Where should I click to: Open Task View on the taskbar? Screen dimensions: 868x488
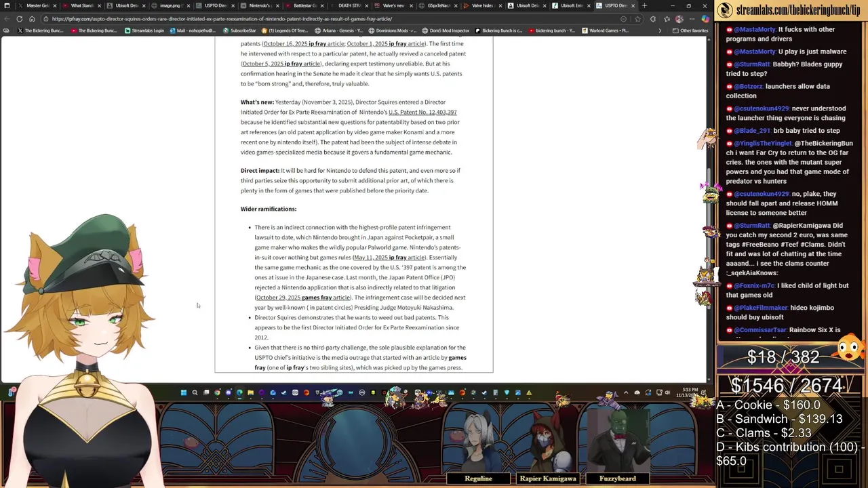coord(206,392)
